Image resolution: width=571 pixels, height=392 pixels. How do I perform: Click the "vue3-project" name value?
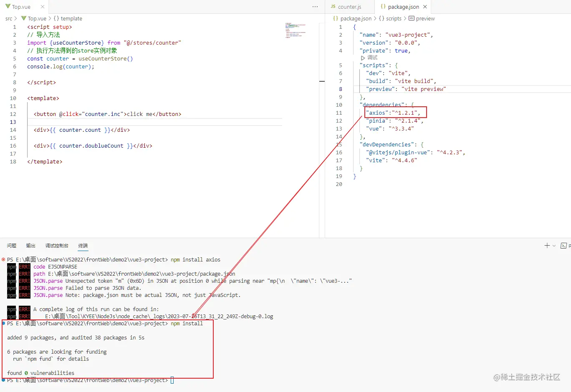pyautogui.click(x=407, y=35)
